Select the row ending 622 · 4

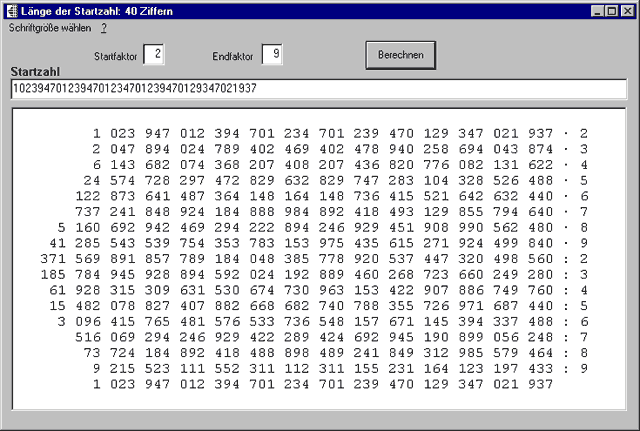click(340, 165)
